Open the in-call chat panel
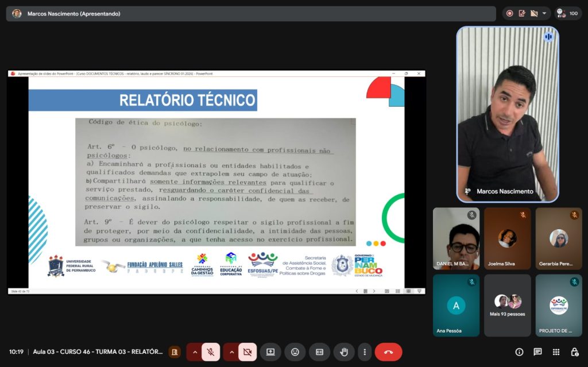 point(537,352)
